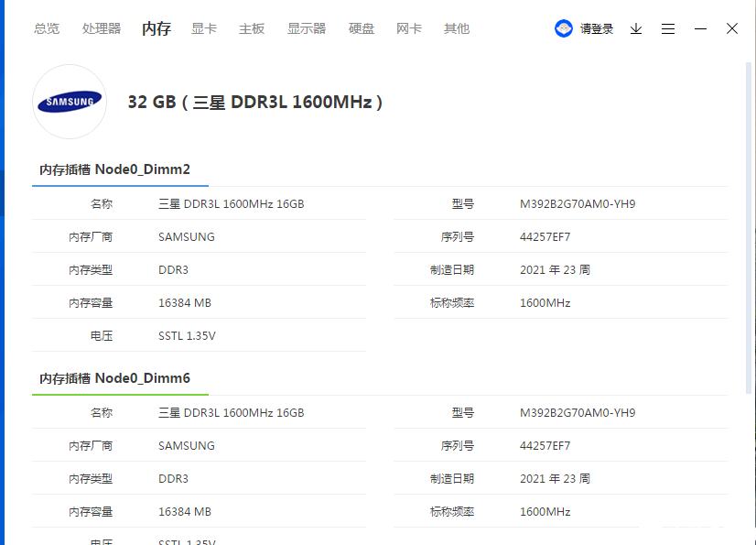Image resolution: width=756 pixels, height=545 pixels.
Task: Click the Samsung logo thumbnail
Action: pyautogui.click(x=70, y=102)
